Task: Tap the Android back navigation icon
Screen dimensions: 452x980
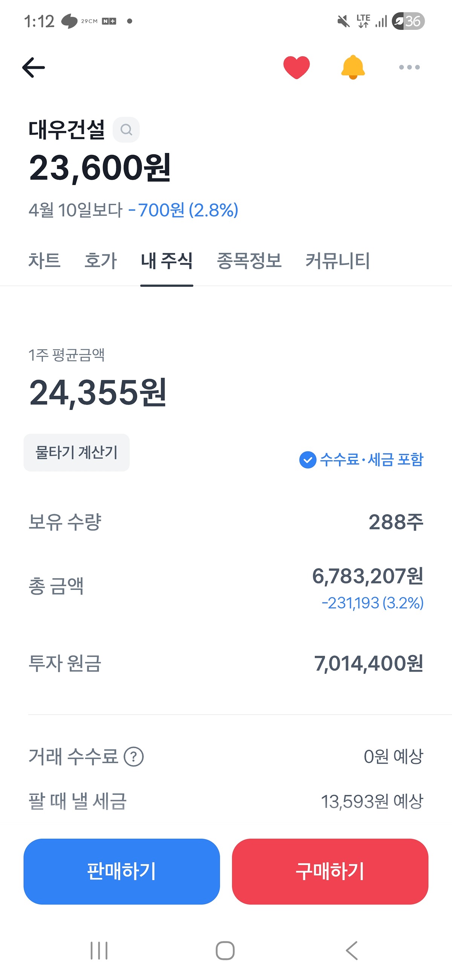Action: pyautogui.click(x=352, y=951)
